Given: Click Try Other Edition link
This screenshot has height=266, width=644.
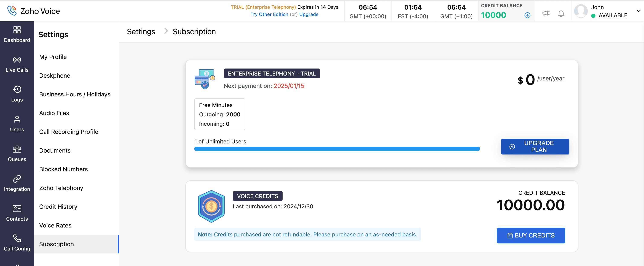Looking at the screenshot, I should 269,14.
